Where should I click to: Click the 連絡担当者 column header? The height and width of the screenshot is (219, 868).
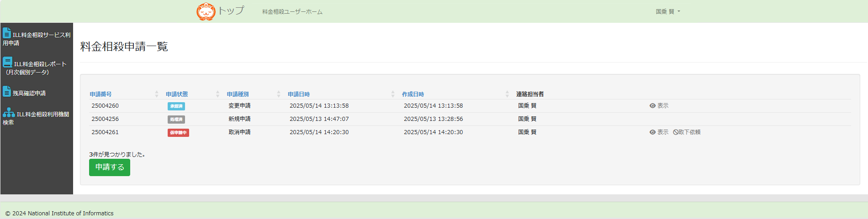[530, 94]
